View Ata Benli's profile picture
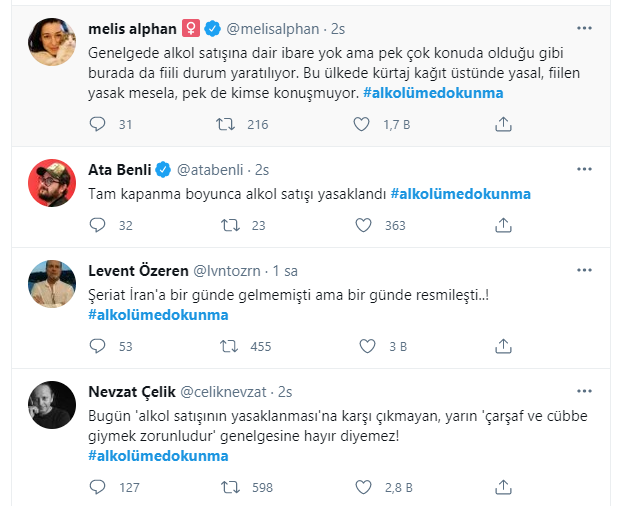Screen dimensions: 620x506 coord(53,184)
